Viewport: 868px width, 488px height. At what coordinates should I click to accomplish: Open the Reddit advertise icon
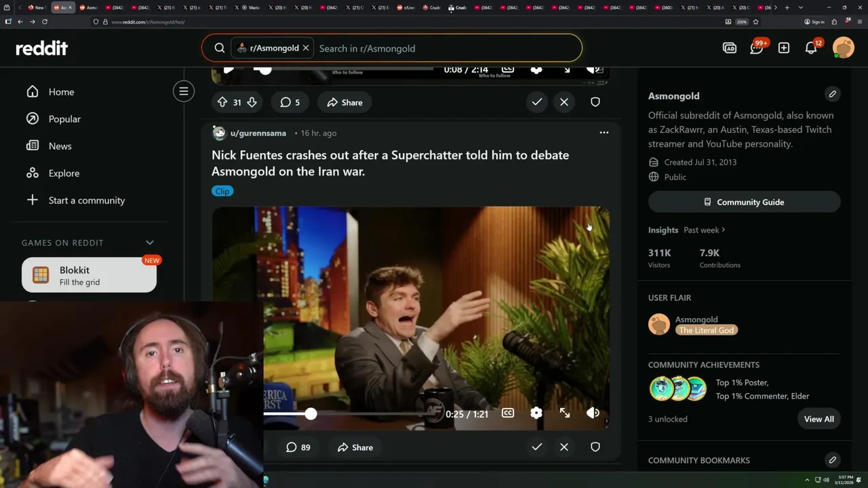pos(730,48)
